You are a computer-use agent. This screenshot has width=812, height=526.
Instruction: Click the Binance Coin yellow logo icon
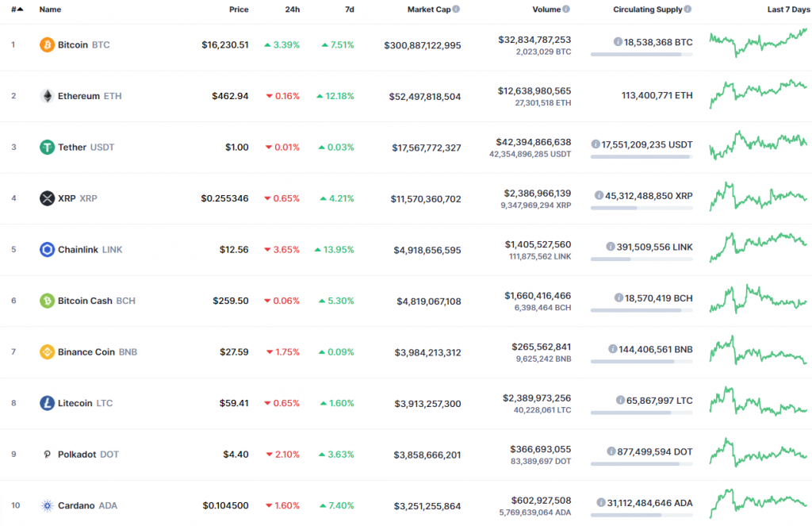(x=47, y=352)
